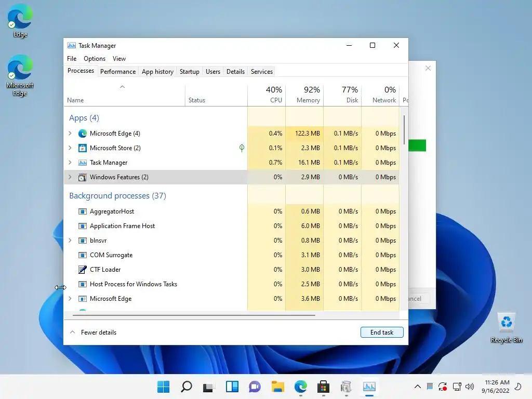Click the Application Frame Host process icon
Screen dimensions: 532x399
pos(83,226)
